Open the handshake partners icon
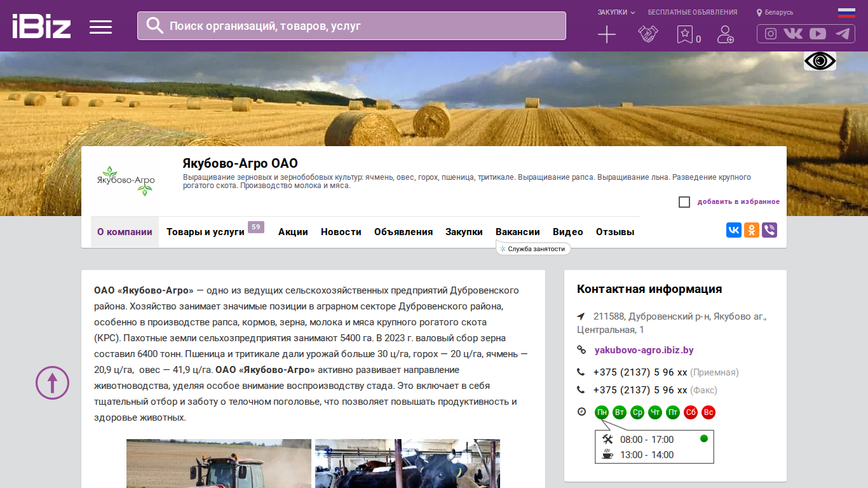868x488 pixels. tap(648, 34)
